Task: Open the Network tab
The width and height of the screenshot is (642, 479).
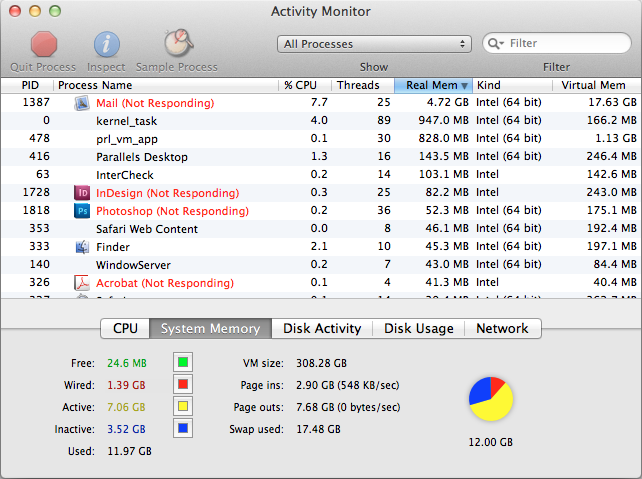Action: point(502,328)
